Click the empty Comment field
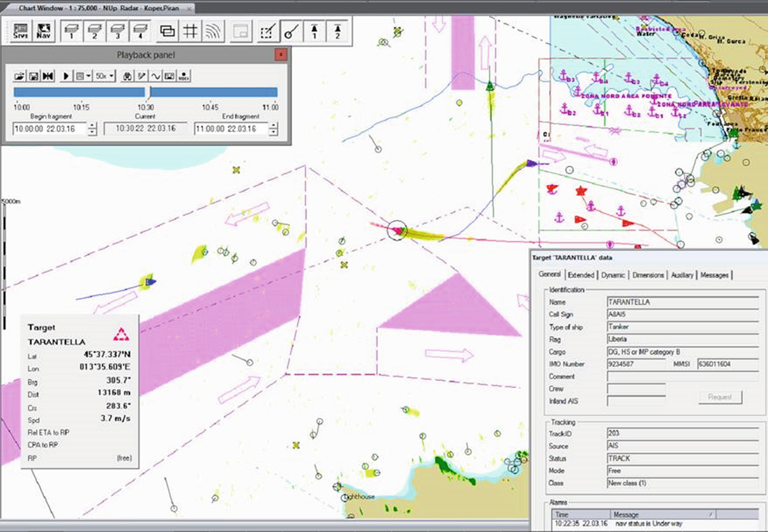Image resolution: width=768 pixels, height=532 pixels. (x=683, y=376)
